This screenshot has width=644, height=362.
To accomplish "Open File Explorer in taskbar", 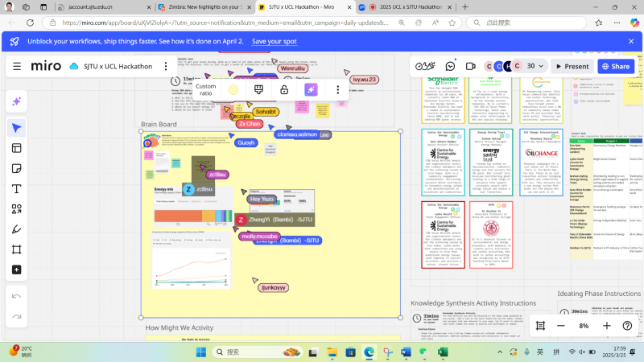I will point(332,352).
